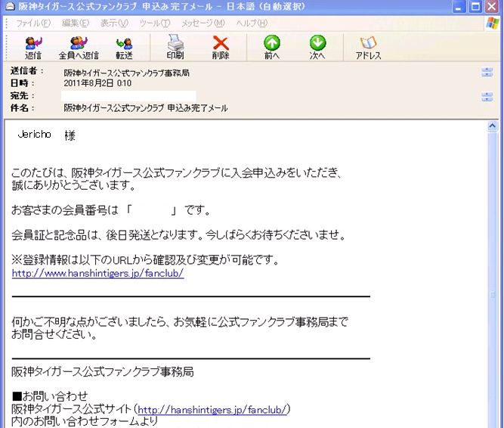Print the email with 印刷
Viewport: 504px width, 428px height.
(x=175, y=47)
